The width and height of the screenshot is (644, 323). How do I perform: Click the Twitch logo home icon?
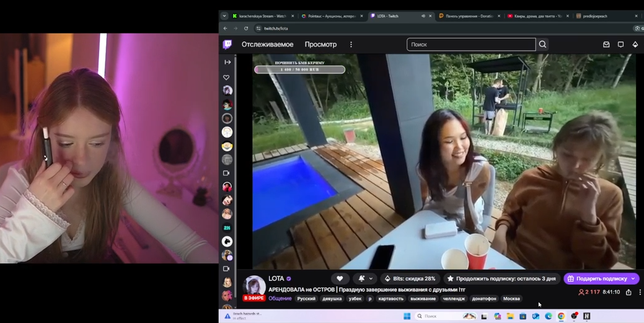click(227, 45)
